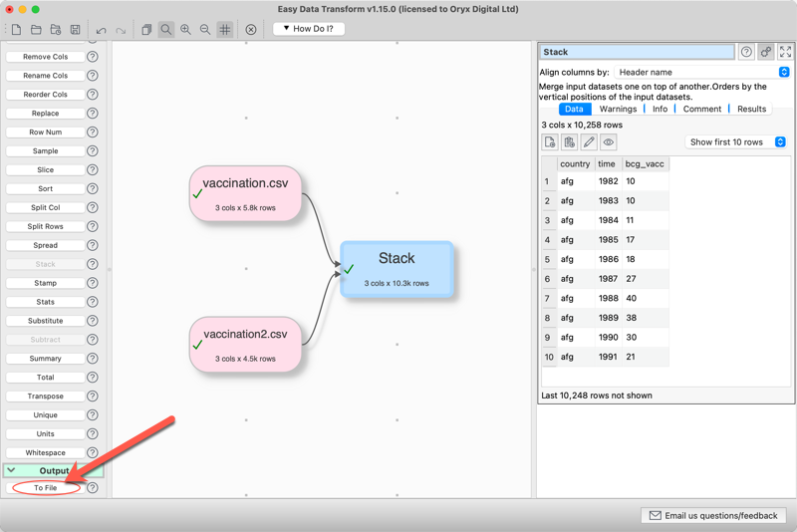Click the Save icon in toolbar
The image size is (797, 532).
[75, 30]
